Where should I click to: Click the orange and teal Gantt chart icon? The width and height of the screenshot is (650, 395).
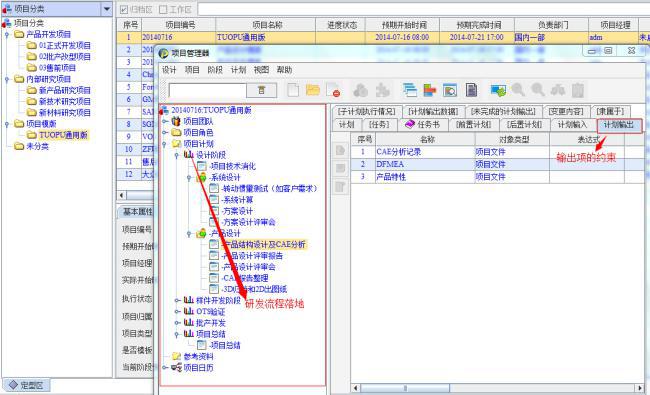pyautogui.click(x=429, y=90)
